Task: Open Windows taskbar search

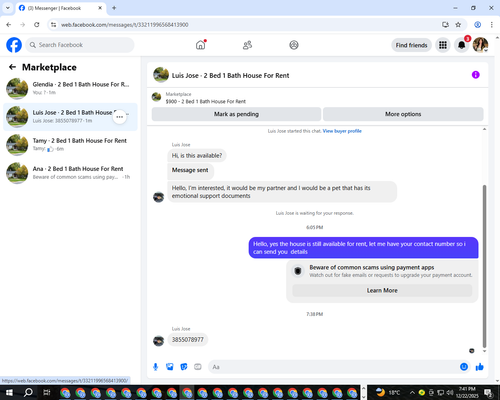Action: coord(28,392)
